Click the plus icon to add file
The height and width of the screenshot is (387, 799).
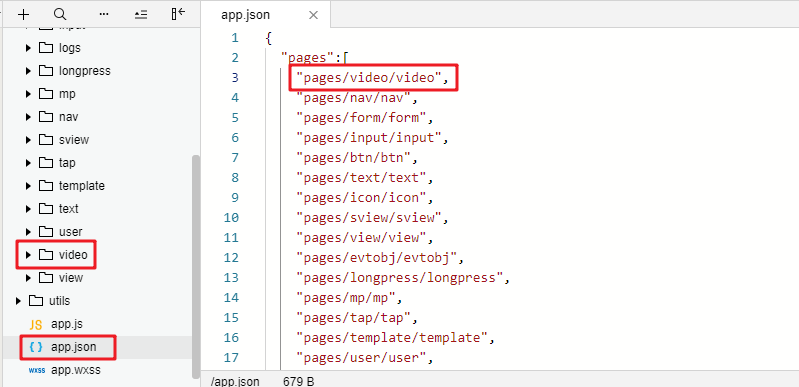(x=23, y=14)
